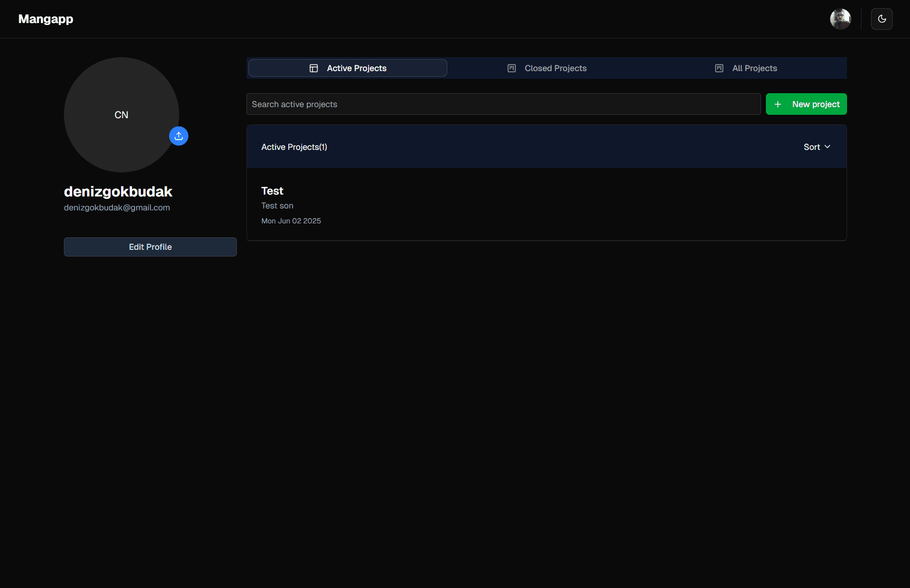Click the Edit Profile button
The image size is (910, 588).
click(150, 246)
